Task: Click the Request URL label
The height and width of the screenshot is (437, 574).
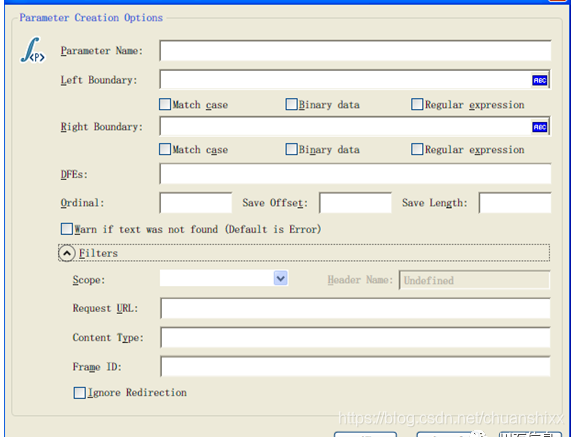Action: pos(105,308)
